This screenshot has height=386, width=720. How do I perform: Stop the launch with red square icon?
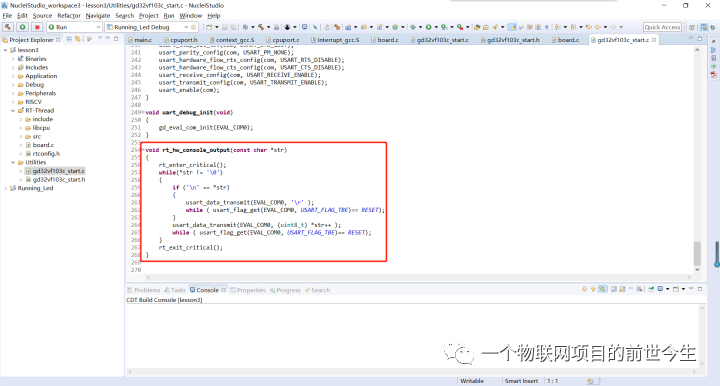point(37,27)
